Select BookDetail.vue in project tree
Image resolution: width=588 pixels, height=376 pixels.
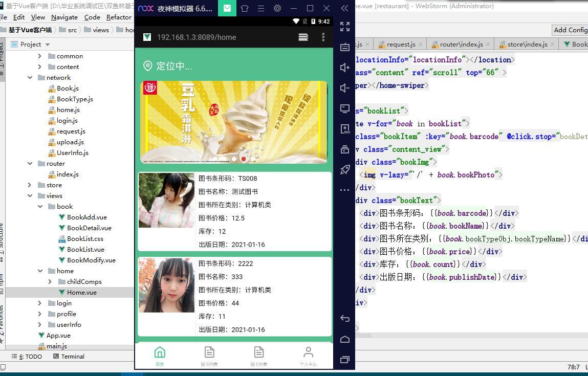(89, 228)
